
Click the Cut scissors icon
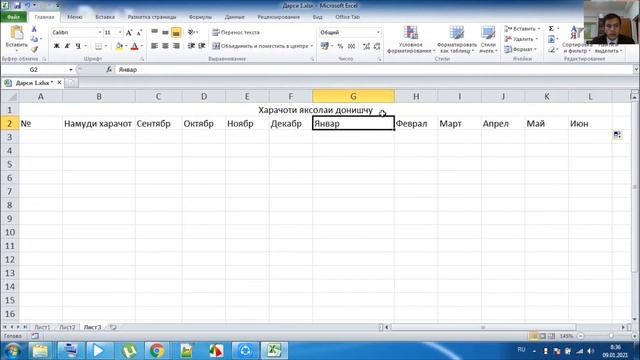(x=34, y=29)
